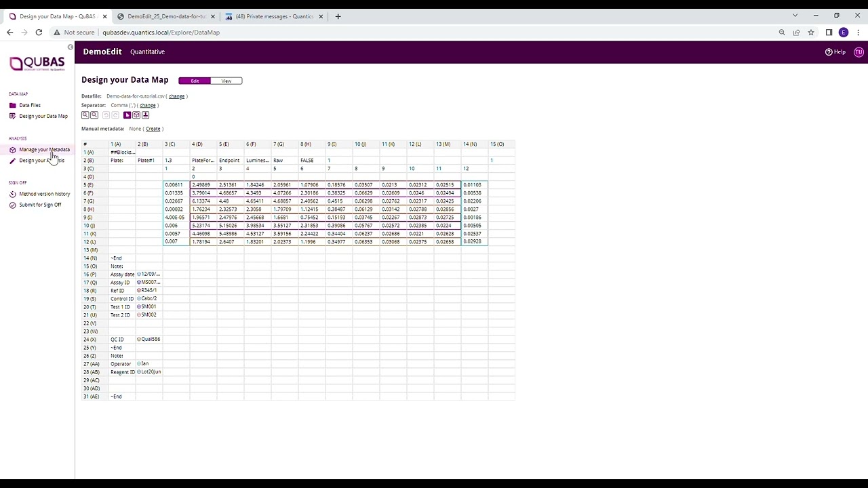Open the Help question mark icon
Viewport: 868px width, 488px height.
pyautogui.click(x=829, y=52)
